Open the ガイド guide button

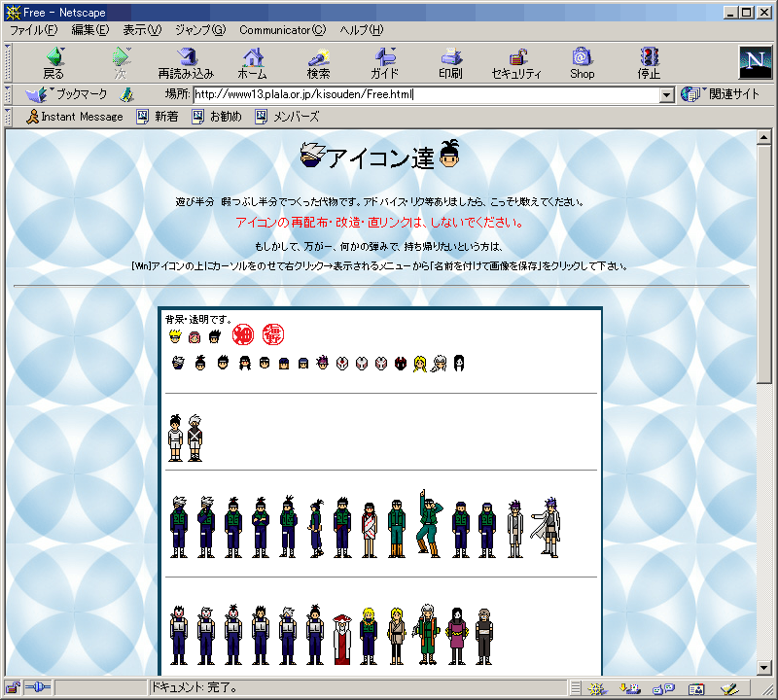[384, 63]
